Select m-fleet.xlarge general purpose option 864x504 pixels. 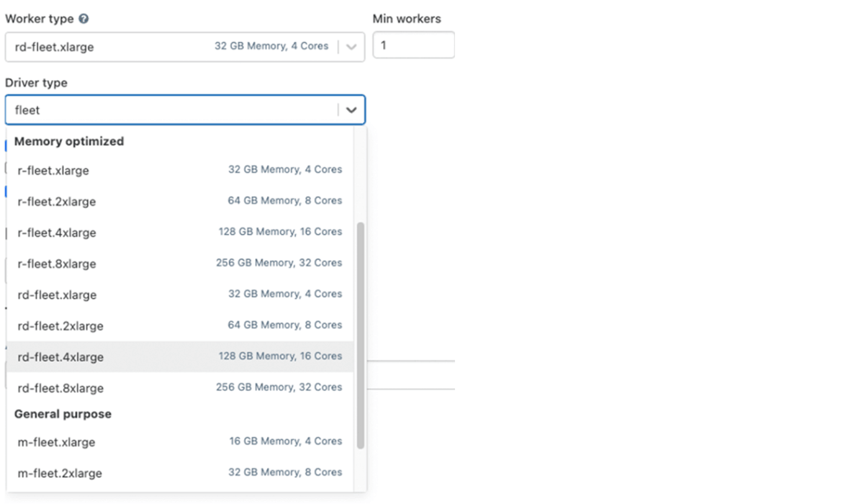[180, 442]
